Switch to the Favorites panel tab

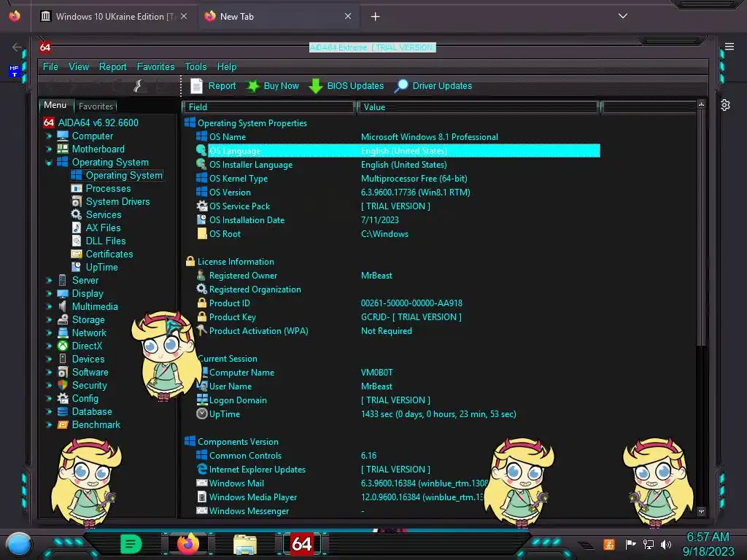pyautogui.click(x=96, y=106)
